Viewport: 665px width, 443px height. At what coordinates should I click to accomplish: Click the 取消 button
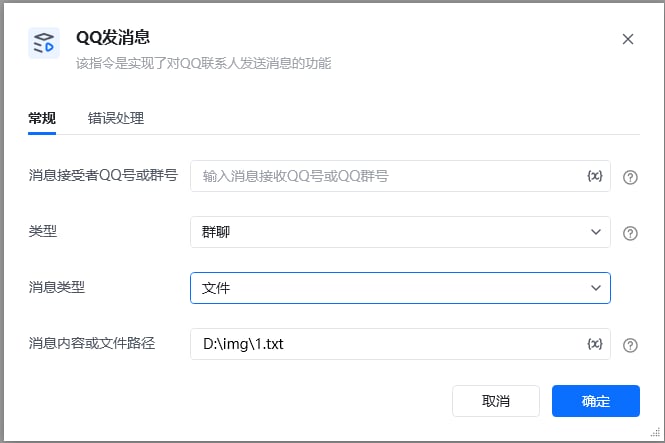[x=496, y=401]
